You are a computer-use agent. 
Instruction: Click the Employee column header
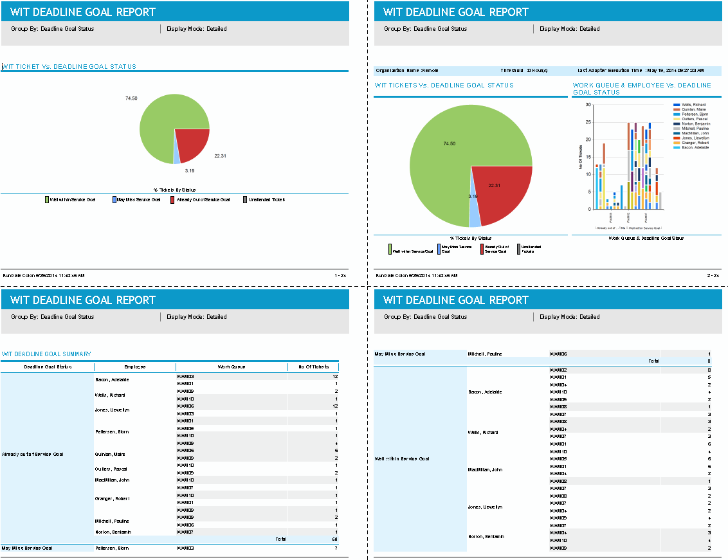135,367
